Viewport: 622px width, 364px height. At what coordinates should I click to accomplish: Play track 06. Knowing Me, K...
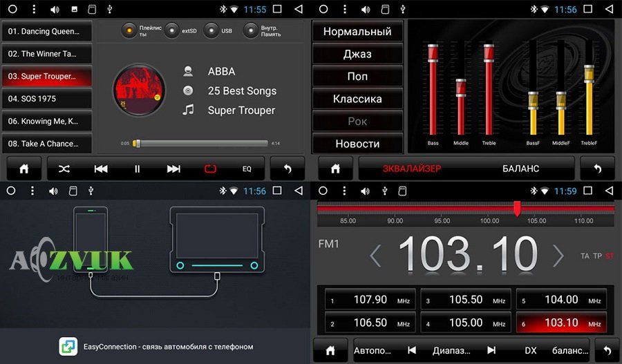click(47, 122)
